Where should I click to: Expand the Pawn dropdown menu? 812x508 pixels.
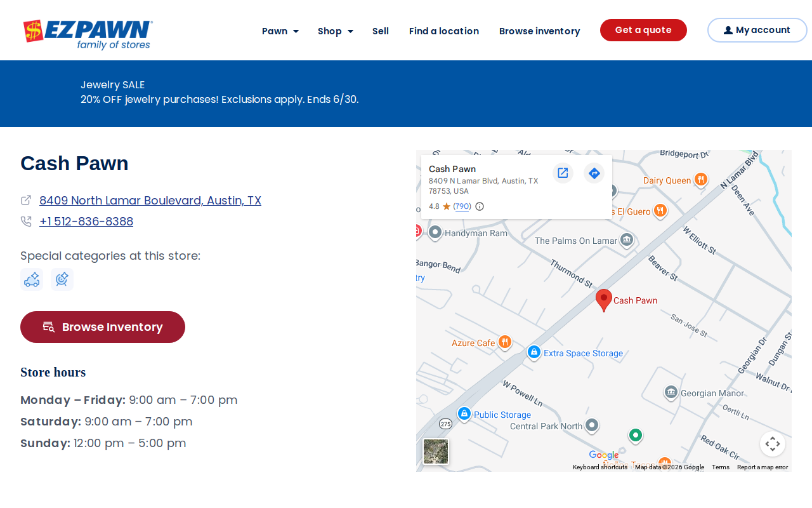click(280, 31)
